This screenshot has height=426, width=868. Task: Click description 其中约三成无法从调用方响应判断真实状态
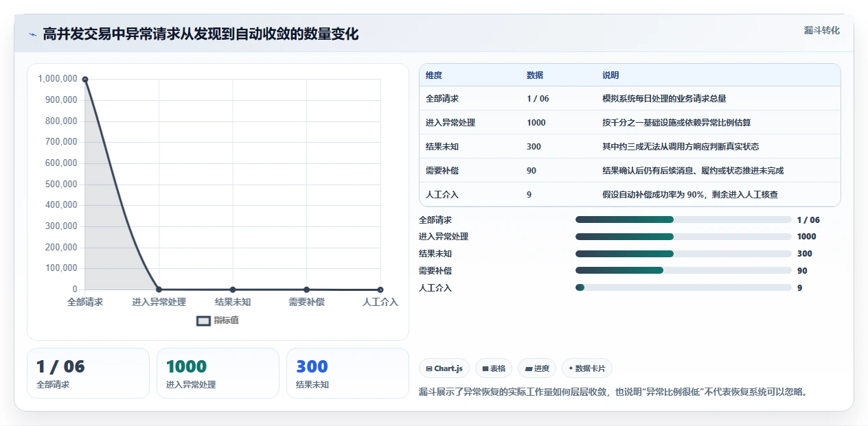[x=681, y=147]
